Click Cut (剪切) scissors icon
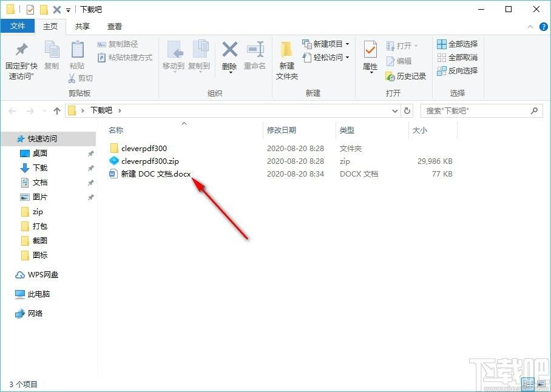551x392 pixels. tap(72, 78)
